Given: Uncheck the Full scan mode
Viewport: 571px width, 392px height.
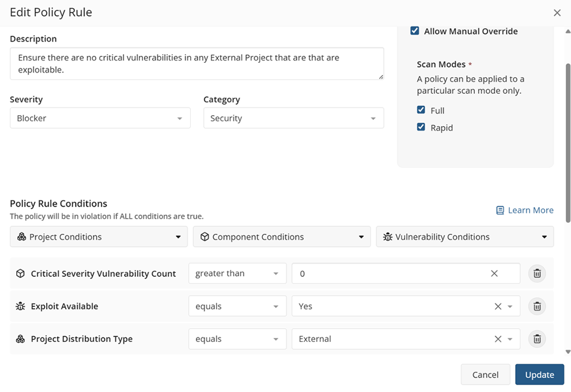Looking at the screenshot, I should tap(421, 110).
